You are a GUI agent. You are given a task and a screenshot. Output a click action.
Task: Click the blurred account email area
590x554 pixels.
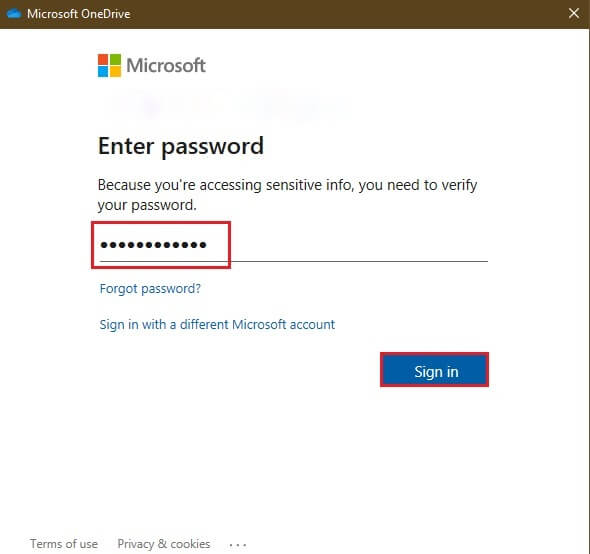tap(226, 107)
